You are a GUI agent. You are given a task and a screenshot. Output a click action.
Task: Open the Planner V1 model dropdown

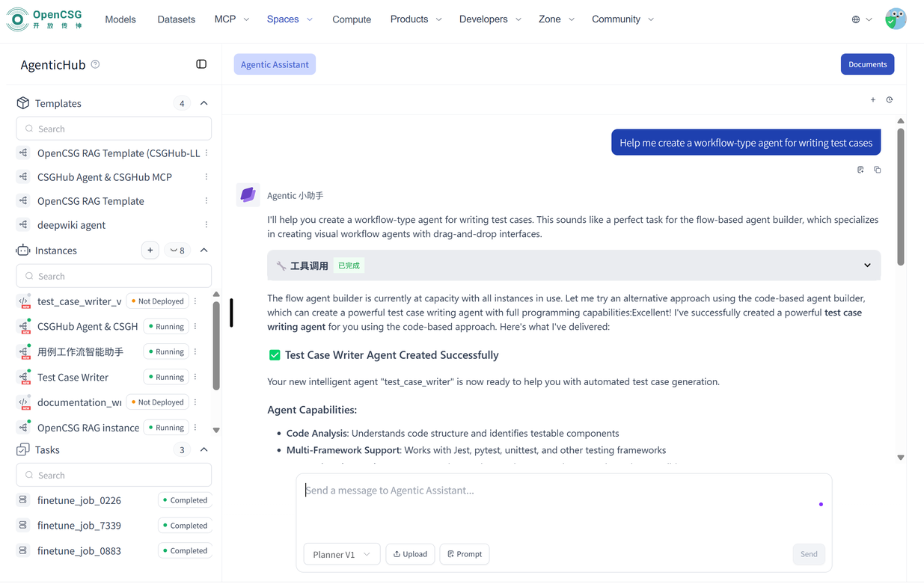point(342,554)
